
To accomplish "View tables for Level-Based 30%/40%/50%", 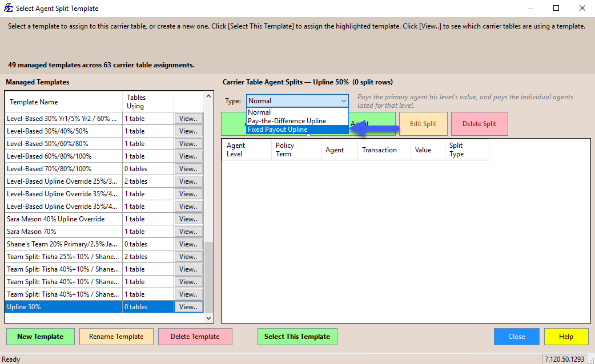I will (x=188, y=131).
